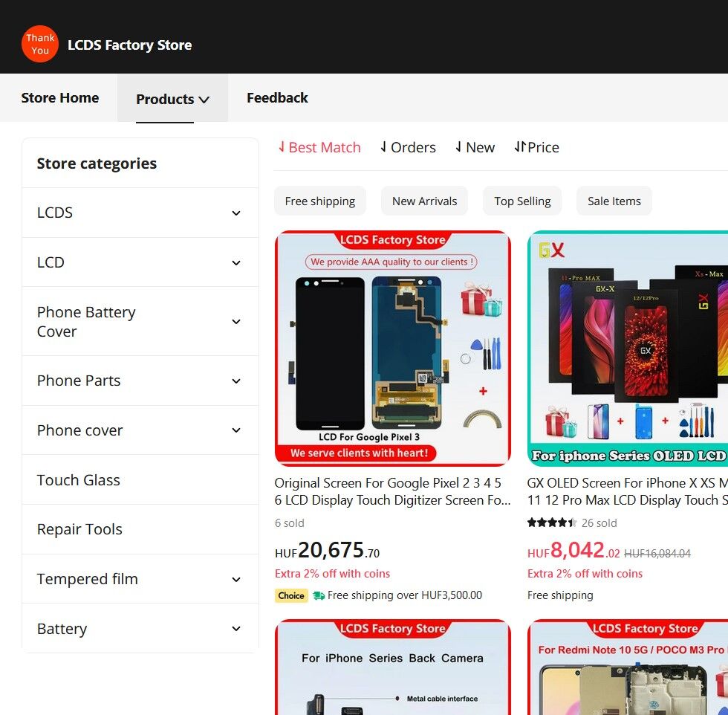The width and height of the screenshot is (728, 715).
Task: Open the Google Pixel LCD product image
Action: [x=393, y=349]
